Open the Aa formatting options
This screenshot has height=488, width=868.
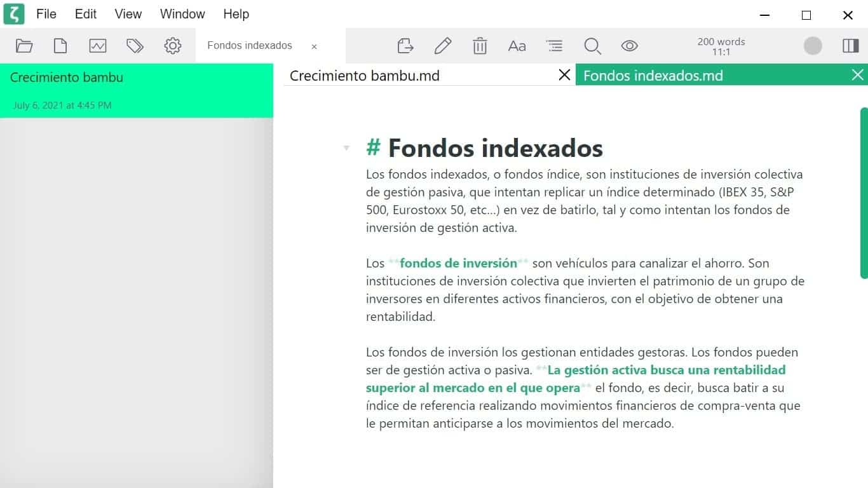517,46
